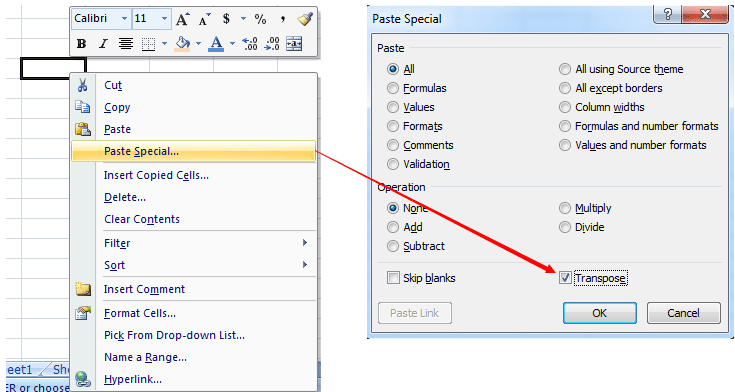This screenshot has height=392, width=735.
Task: Click the Copy pages icon
Action: pos(82,107)
